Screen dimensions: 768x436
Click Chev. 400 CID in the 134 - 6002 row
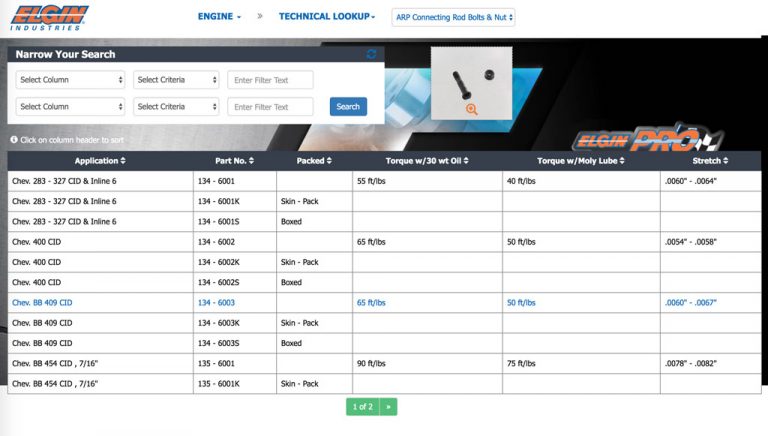37,242
